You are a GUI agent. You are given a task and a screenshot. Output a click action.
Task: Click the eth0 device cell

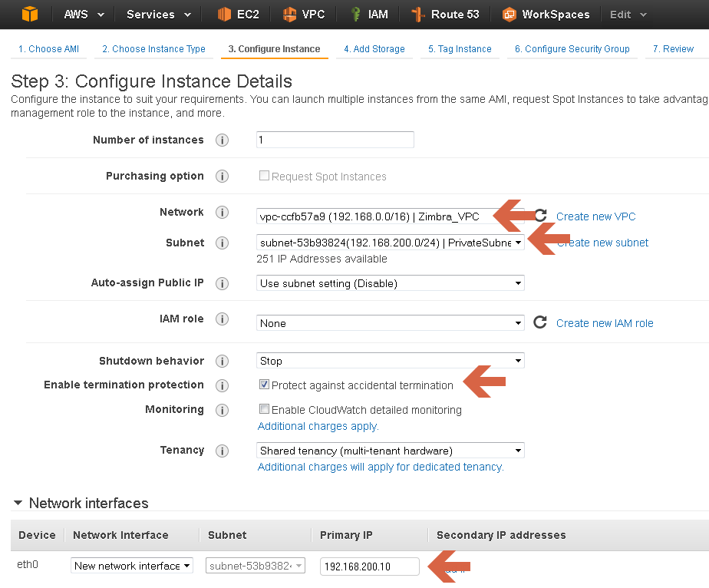(x=28, y=564)
